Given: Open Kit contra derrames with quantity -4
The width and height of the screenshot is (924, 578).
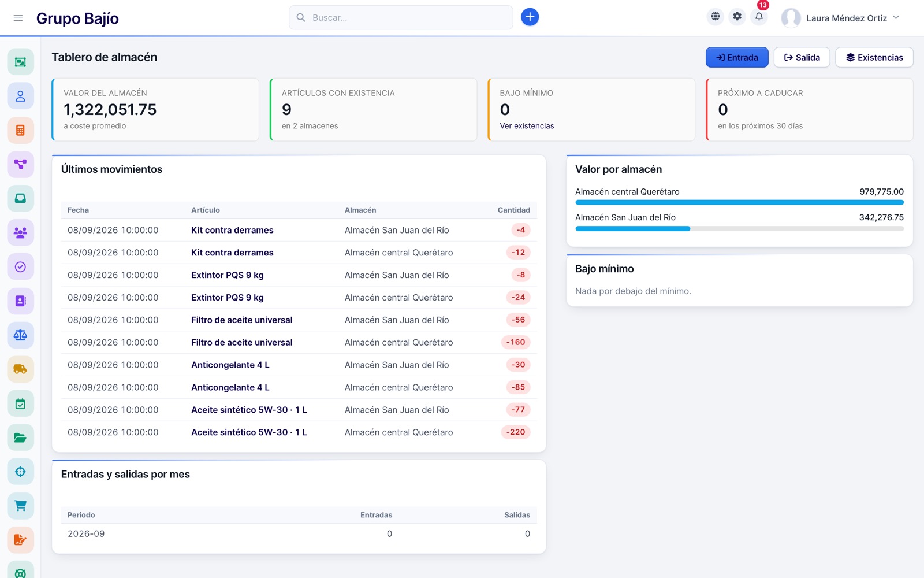Looking at the screenshot, I should (232, 230).
